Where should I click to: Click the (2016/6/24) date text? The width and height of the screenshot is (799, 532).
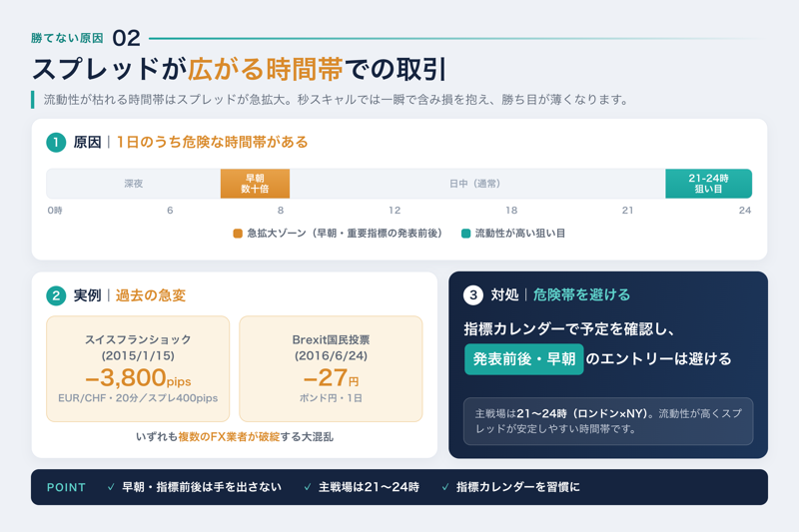(x=331, y=355)
